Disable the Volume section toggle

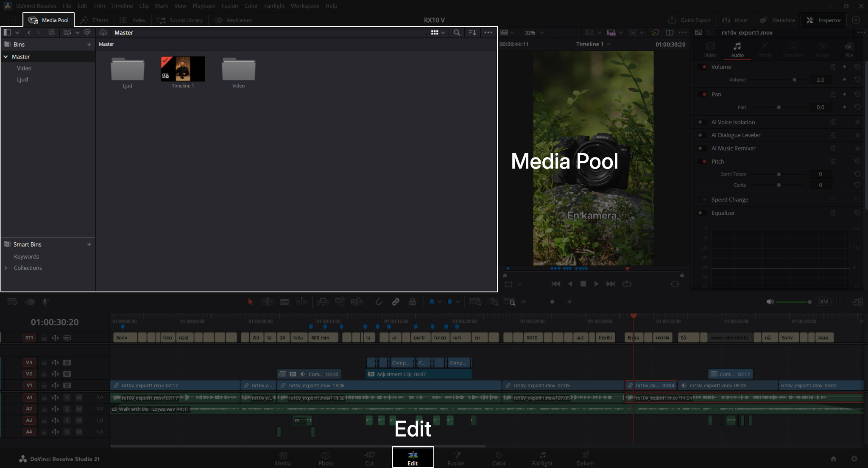704,67
